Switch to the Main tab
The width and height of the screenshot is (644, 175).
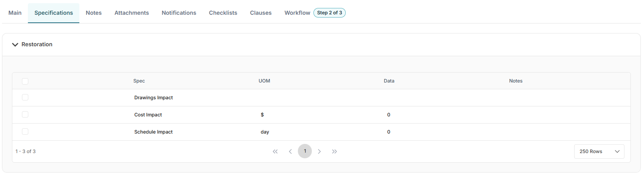[15, 13]
